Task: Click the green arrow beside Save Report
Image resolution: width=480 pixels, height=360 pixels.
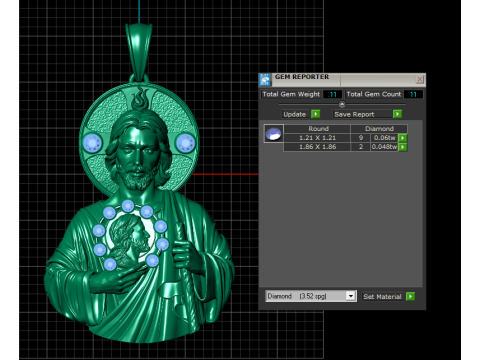Action: pos(397,114)
